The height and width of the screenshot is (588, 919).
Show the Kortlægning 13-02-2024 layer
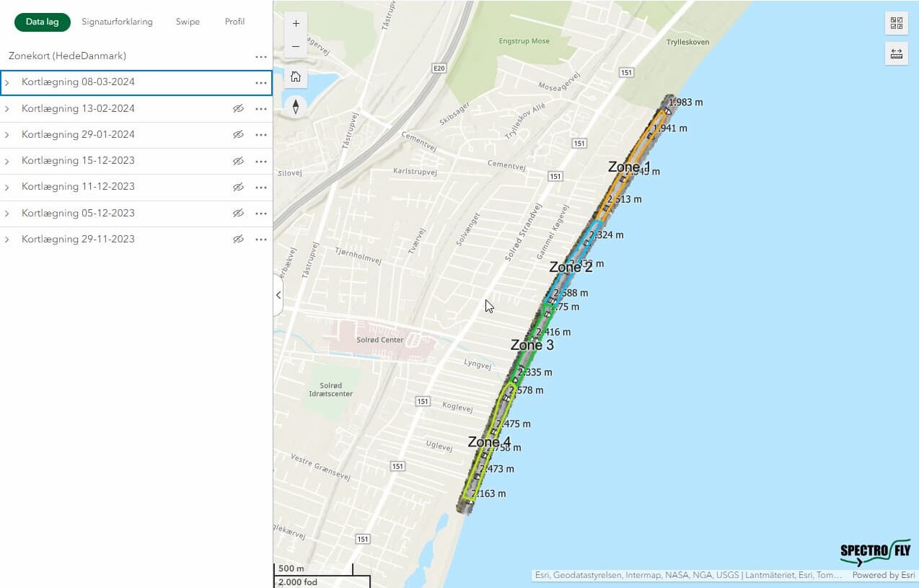[238, 109]
